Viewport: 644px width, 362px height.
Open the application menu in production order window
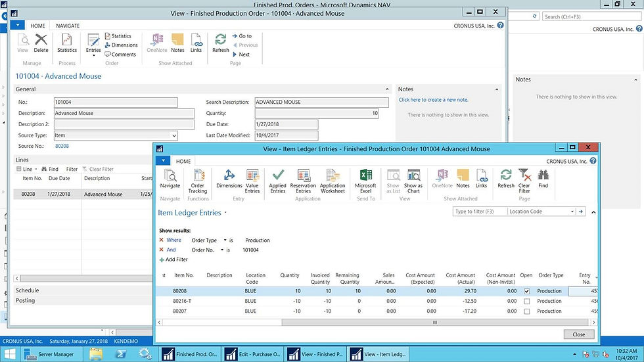[18, 26]
